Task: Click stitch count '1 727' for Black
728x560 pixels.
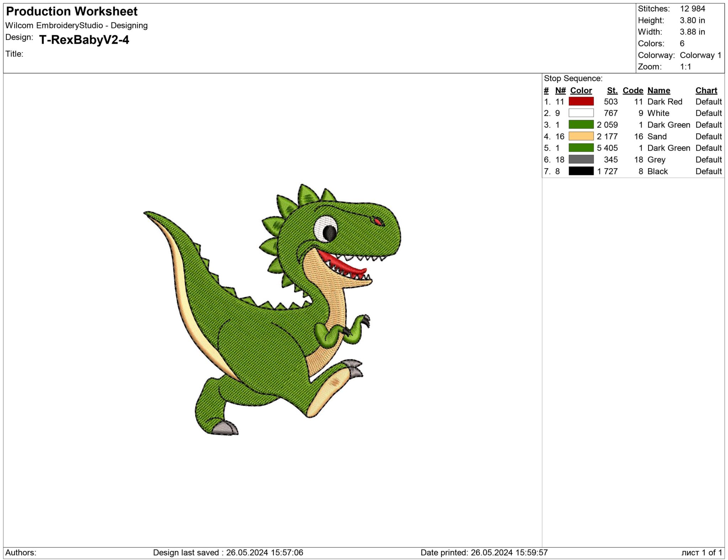Action: (x=607, y=171)
